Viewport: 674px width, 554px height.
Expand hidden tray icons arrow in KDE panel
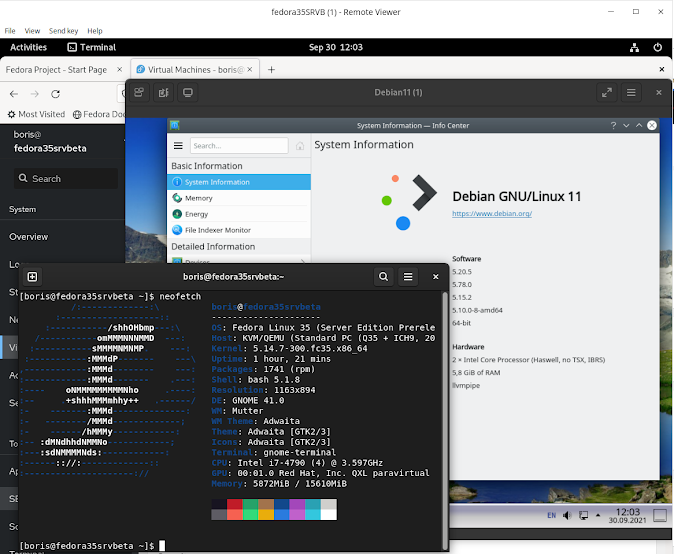coord(598,515)
